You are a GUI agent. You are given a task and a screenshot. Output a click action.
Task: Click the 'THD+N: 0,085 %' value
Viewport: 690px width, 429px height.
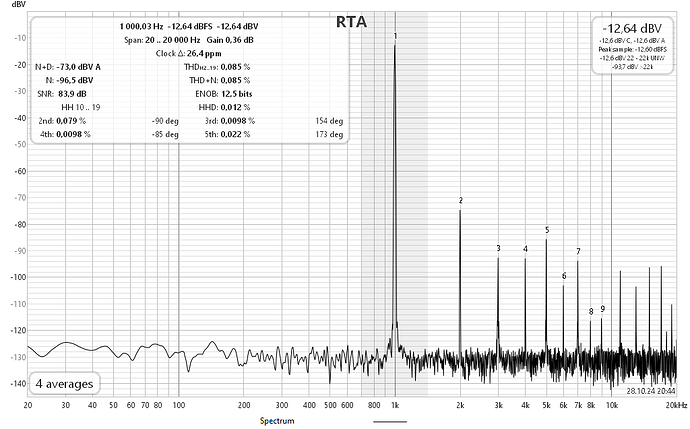(220, 81)
